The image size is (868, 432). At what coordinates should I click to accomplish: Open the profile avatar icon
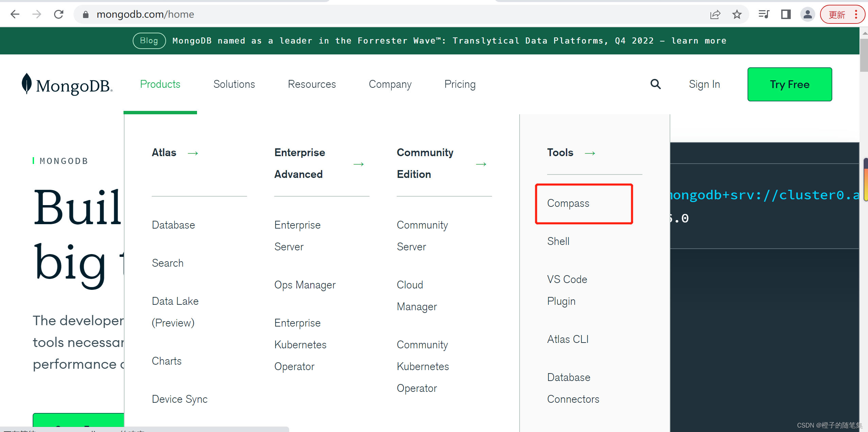pos(807,14)
